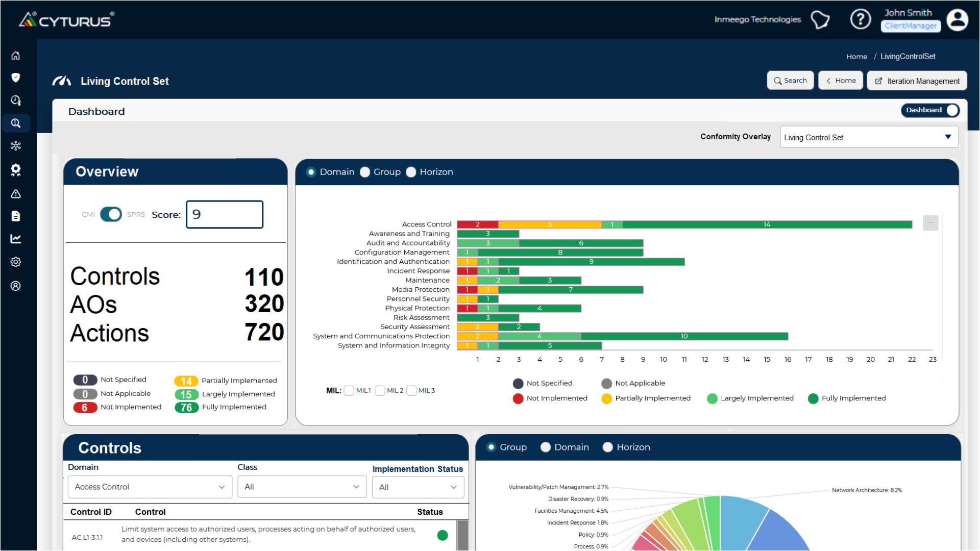Open the line chart analytics sidebar icon
The height and width of the screenshot is (551, 980).
click(16, 239)
